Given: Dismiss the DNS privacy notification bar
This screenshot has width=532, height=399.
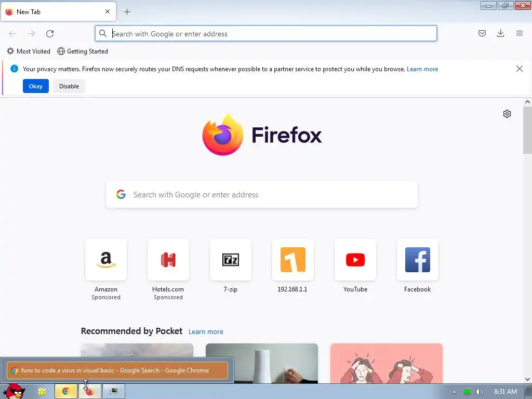Looking at the screenshot, I should tap(520, 69).
